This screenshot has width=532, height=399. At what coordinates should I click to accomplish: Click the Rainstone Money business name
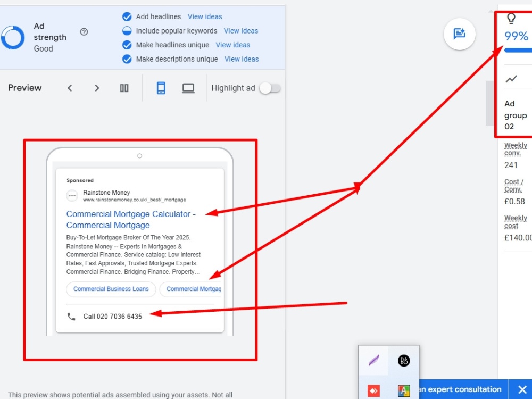(x=106, y=193)
